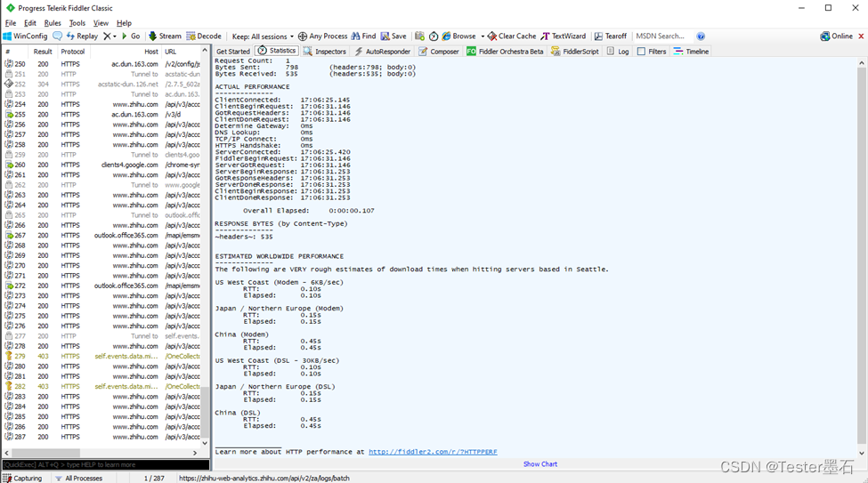Switch to the Get Started tab
Image resolution: width=868 pixels, height=483 pixels.
pos(233,52)
